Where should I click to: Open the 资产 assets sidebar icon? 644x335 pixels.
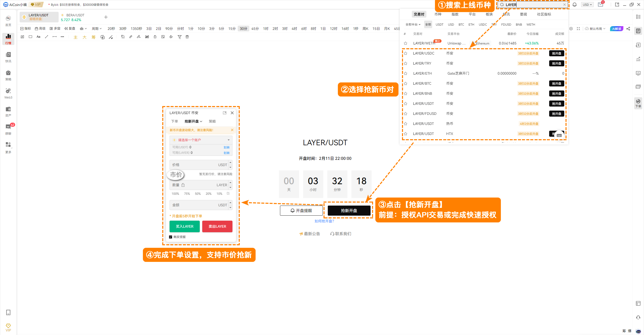click(8, 111)
